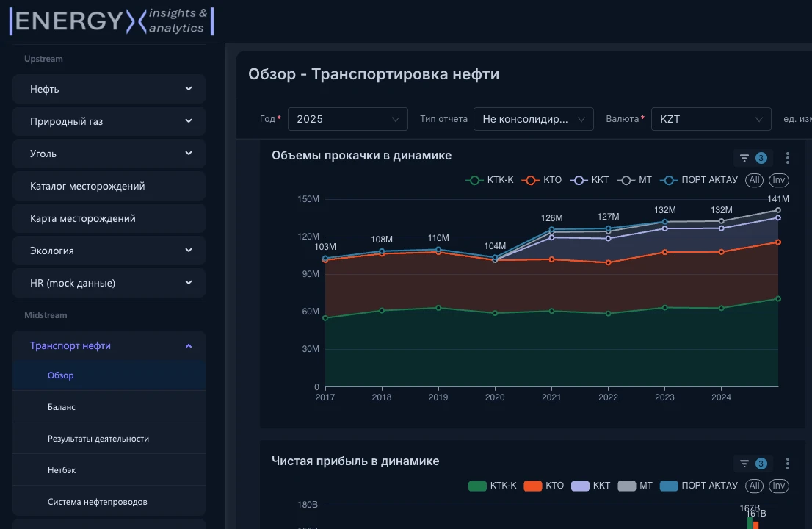This screenshot has height=529, width=812.
Task: Select Обзор submenu item
Action: pos(109,375)
